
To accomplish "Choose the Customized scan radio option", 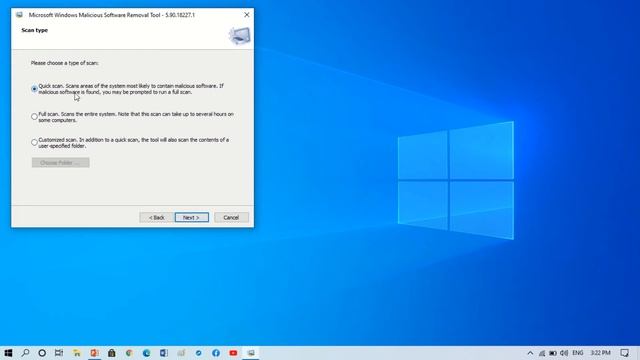I will coord(34,142).
